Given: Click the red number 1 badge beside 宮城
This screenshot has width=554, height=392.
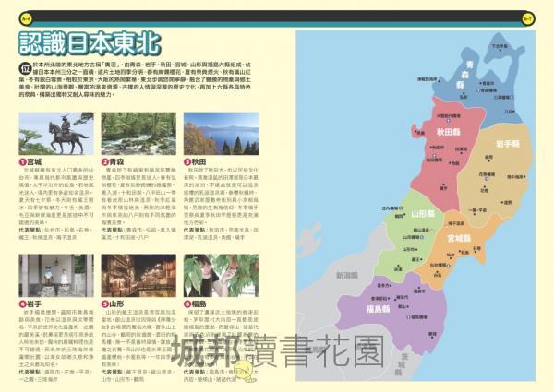Looking at the screenshot, I should [23, 160].
